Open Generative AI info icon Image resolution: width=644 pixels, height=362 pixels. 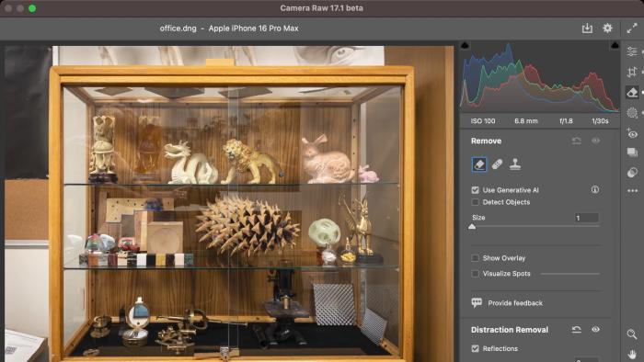click(595, 189)
